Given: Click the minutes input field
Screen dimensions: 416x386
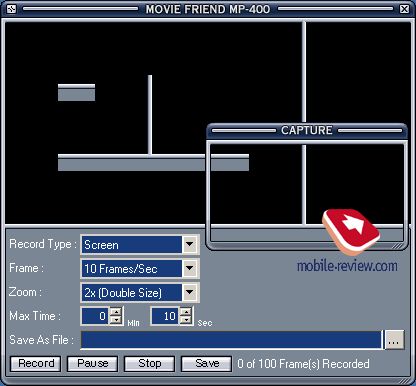Looking at the screenshot, I should (96, 316).
